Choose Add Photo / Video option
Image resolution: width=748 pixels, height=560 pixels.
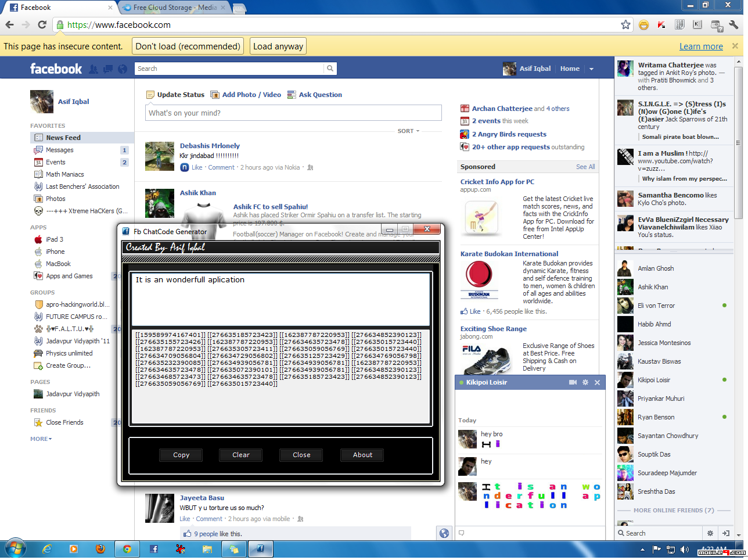246,95
